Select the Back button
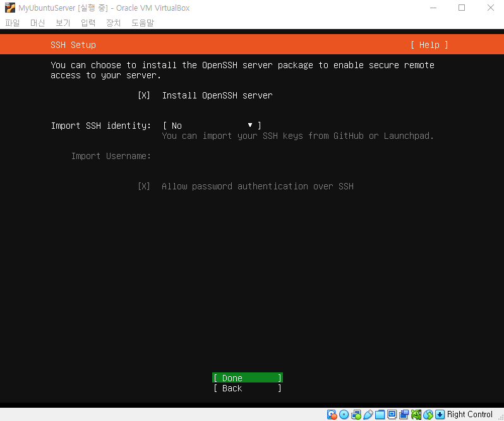 (248, 388)
